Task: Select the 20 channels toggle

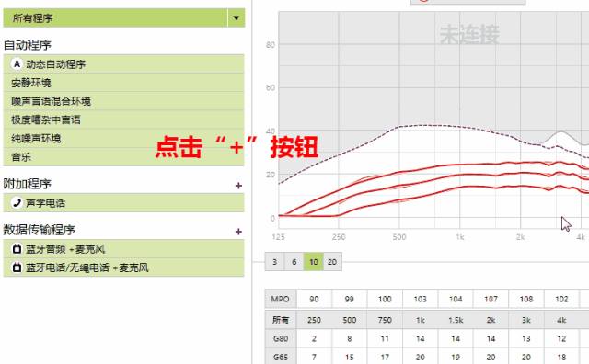Action: click(x=332, y=262)
